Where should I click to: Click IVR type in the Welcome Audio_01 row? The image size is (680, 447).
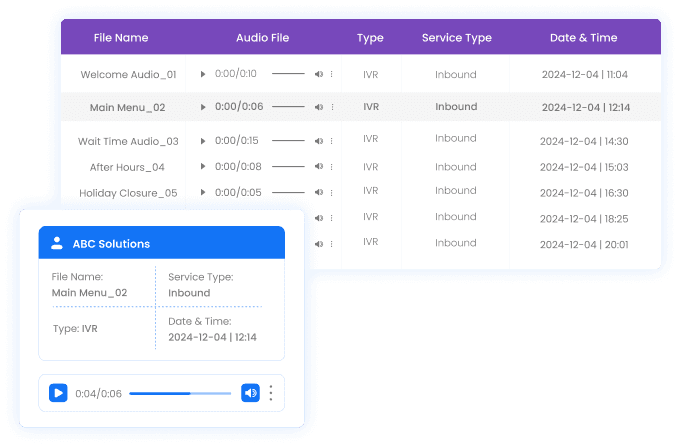(x=371, y=75)
